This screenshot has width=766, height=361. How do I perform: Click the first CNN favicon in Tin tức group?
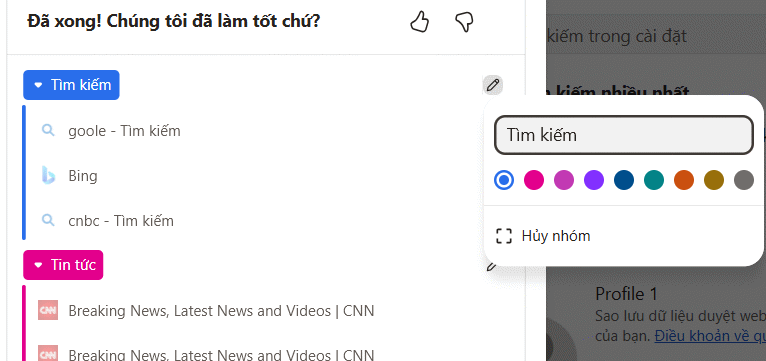48,310
